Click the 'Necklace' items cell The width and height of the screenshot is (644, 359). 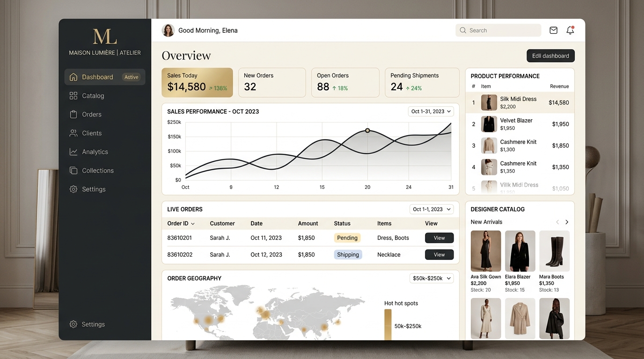tap(389, 255)
